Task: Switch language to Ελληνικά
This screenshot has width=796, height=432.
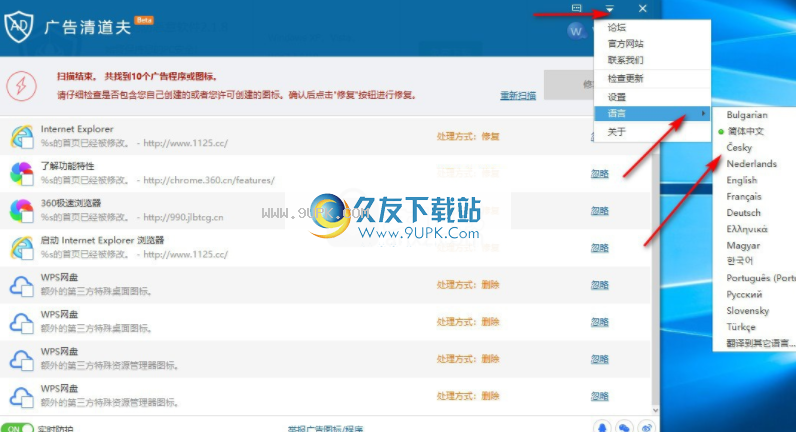Action: (x=747, y=229)
